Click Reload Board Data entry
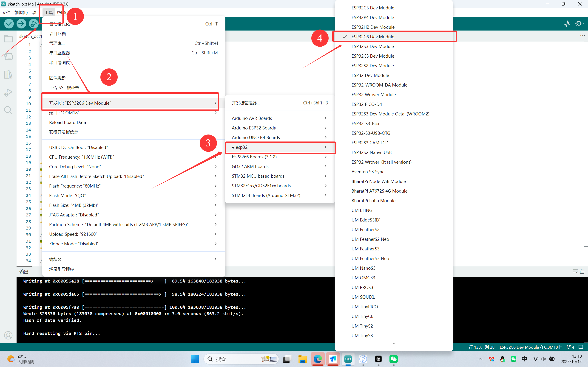 click(68, 122)
